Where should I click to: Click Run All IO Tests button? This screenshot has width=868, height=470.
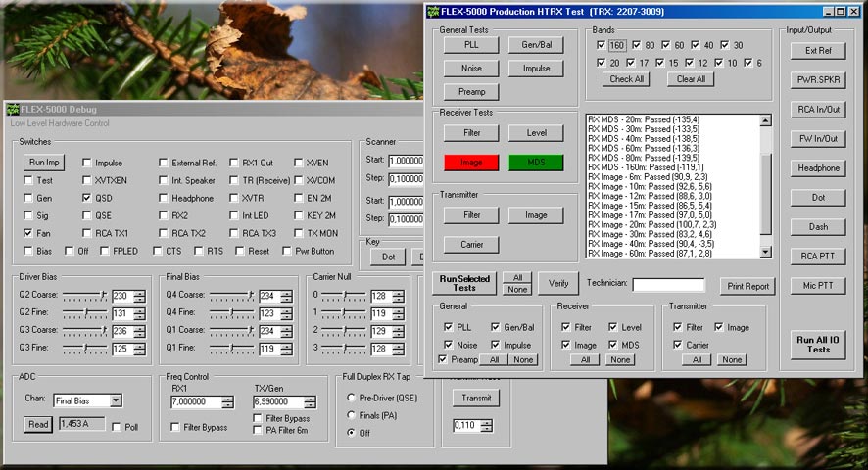[x=818, y=345]
